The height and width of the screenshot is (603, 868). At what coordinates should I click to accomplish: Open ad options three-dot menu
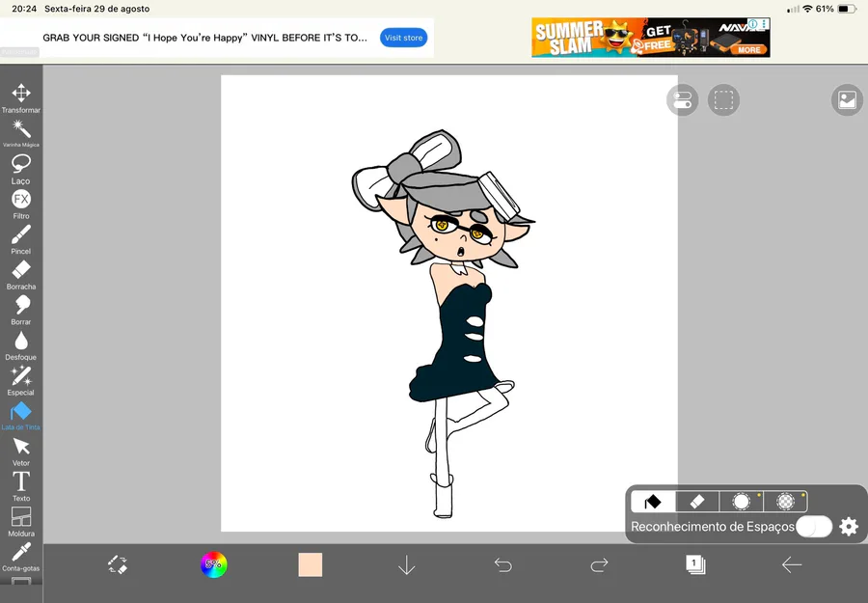pos(765,24)
